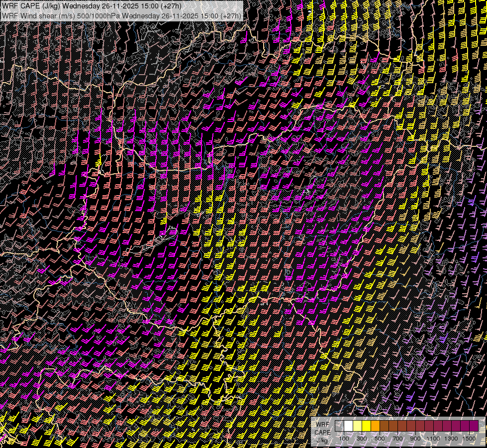Screen dimensions: 487x448
Task: Pick the bright yellow legend swatch
Action: coord(367,426)
